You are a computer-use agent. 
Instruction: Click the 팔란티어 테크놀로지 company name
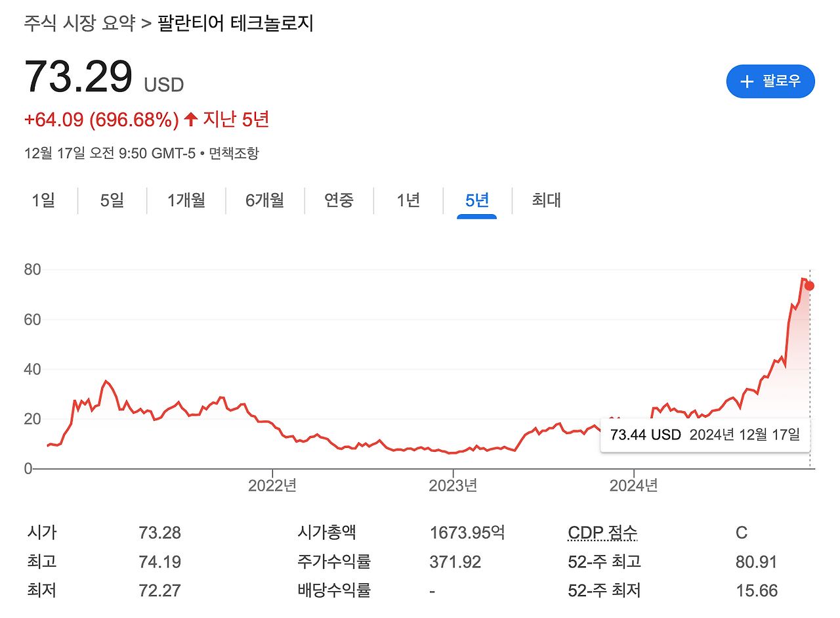point(236,24)
